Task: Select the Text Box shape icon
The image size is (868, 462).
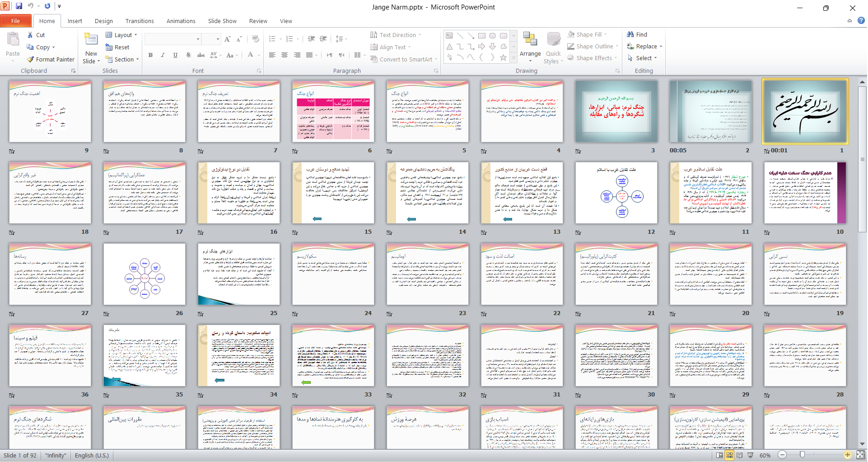Action: [449, 36]
